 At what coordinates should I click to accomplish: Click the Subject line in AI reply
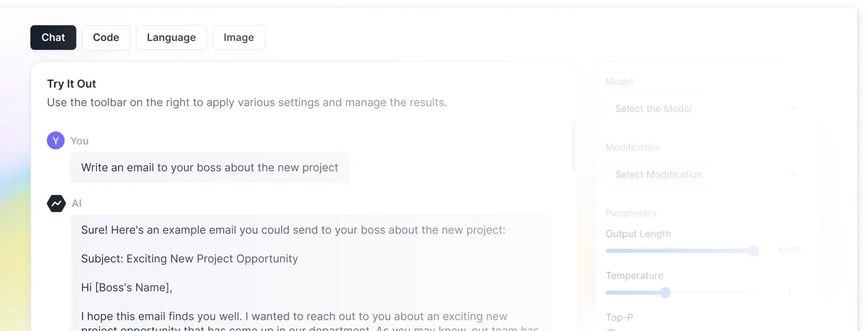tap(190, 259)
